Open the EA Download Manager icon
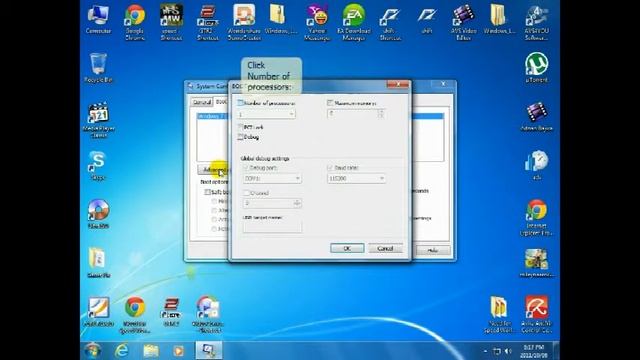Image resolution: width=640 pixels, height=360 pixels. pos(353,22)
